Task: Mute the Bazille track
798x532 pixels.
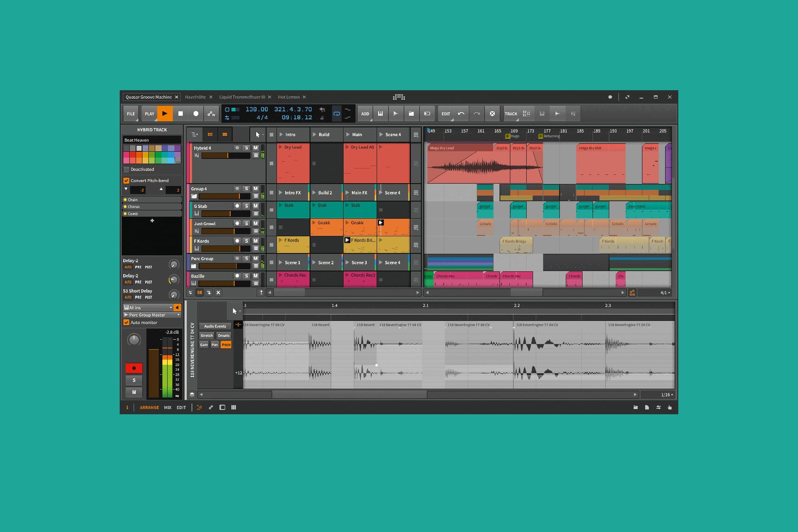Action: pyautogui.click(x=256, y=276)
